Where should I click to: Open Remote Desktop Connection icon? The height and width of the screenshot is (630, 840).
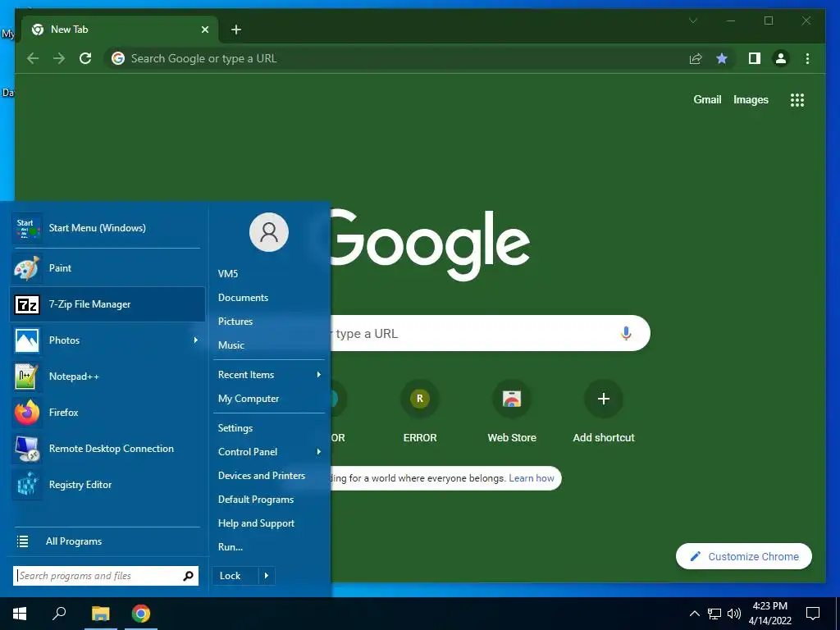click(x=27, y=449)
